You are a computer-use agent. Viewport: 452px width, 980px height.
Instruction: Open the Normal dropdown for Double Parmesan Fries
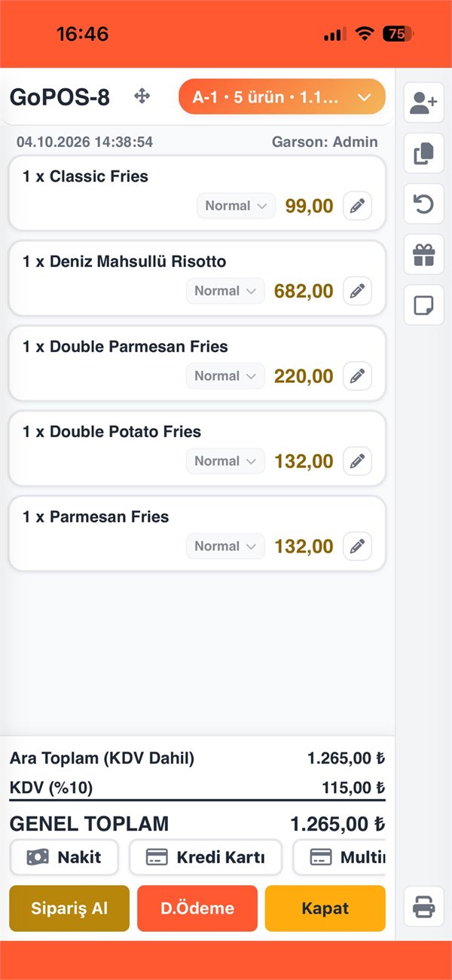pyautogui.click(x=225, y=376)
